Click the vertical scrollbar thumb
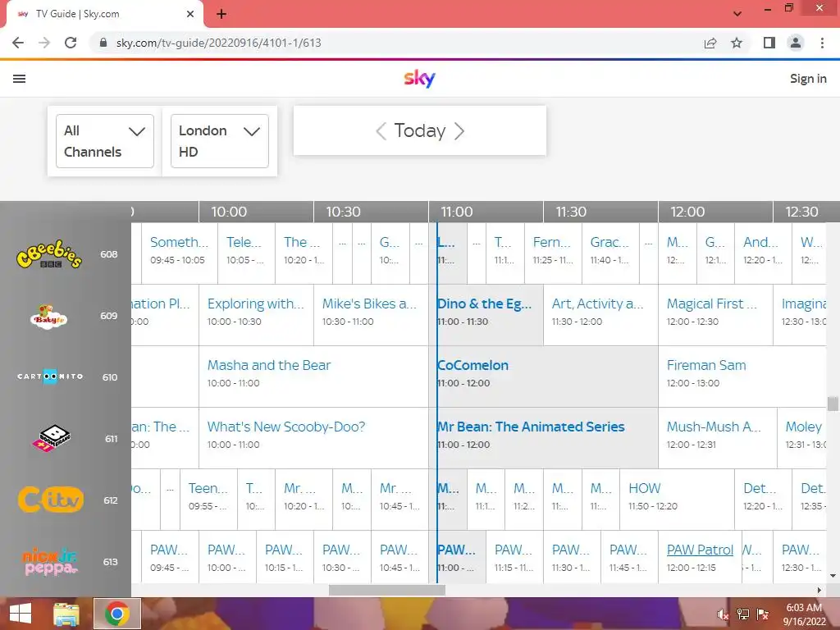The height and width of the screenshot is (630, 840). click(833, 404)
